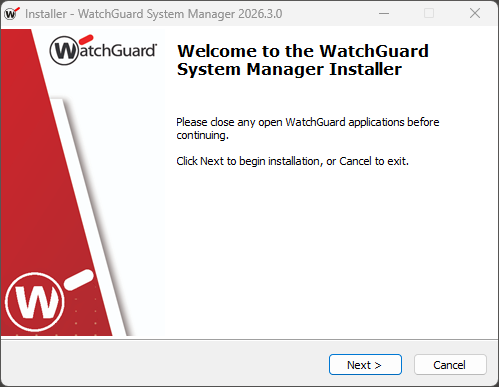Click the 'Click Next to begin installation' text
The image size is (499, 387).
pyautogui.click(x=292, y=161)
